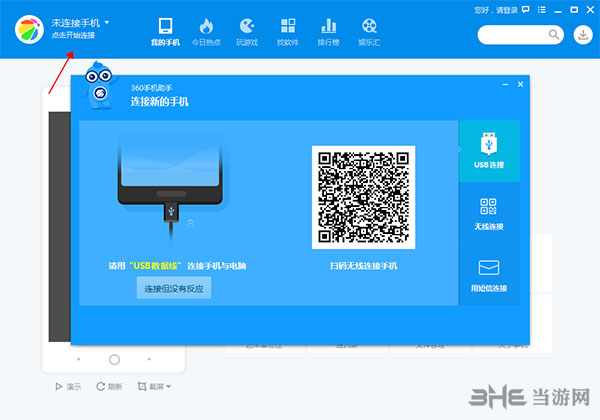Click the QR code image
The height and width of the screenshot is (420, 600).
tap(364, 197)
